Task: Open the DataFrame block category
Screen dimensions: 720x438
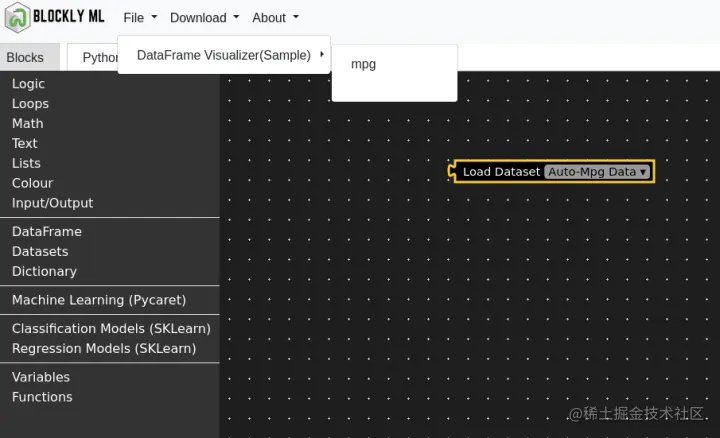Action: click(x=47, y=231)
